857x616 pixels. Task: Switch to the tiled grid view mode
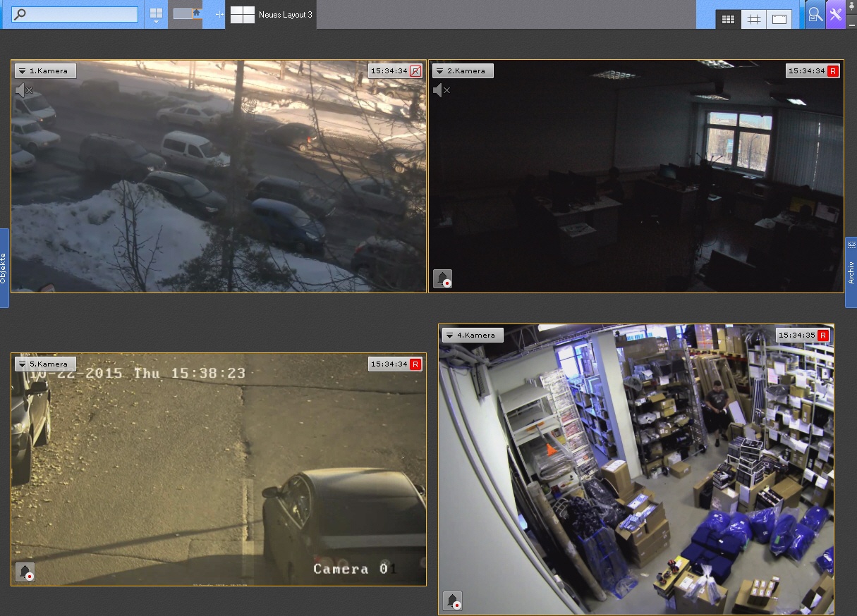(x=729, y=20)
